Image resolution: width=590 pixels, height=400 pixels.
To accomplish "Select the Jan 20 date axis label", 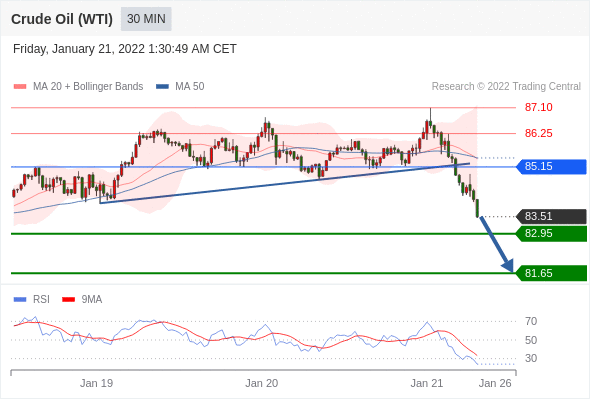I will click(x=262, y=383).
